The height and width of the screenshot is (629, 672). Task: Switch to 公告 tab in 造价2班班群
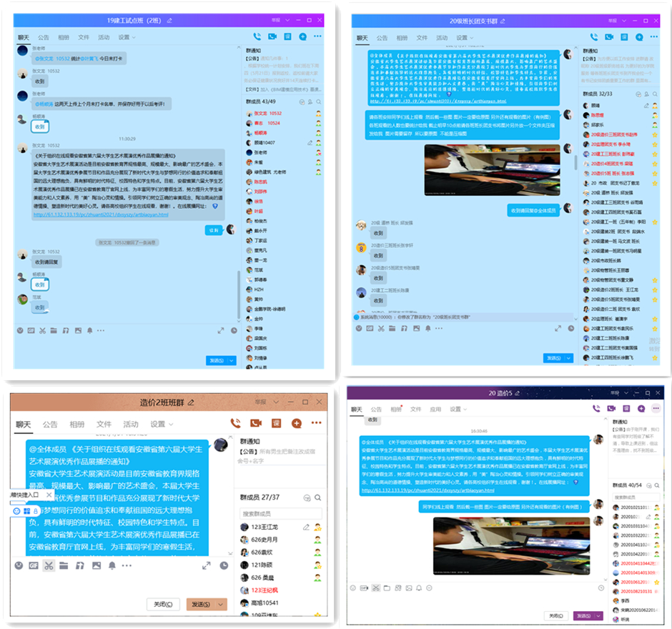pyautogui.click(x=50, y=424)
